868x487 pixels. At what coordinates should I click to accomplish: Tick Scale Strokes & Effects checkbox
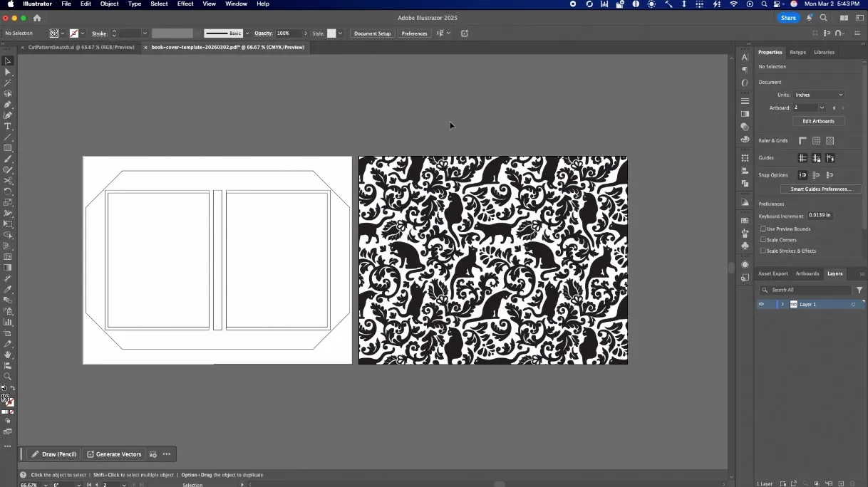(x=763, y=251)
